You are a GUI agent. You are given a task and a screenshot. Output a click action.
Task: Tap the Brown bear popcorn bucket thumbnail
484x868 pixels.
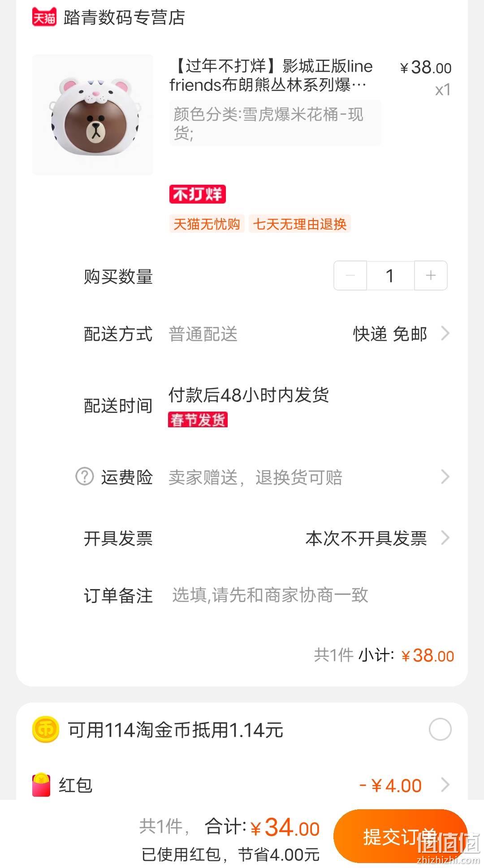tap(93, 115)
